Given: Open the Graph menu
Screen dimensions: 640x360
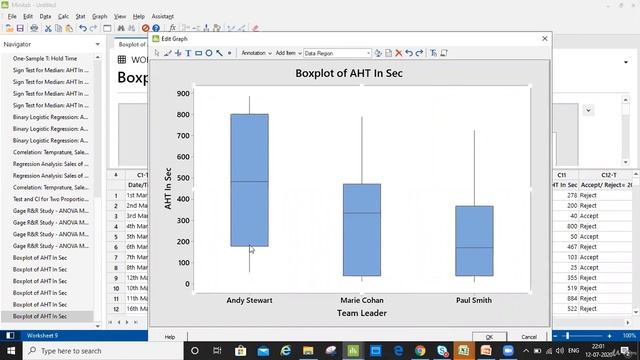Looking at the screenshot, I should pos(99,16).
